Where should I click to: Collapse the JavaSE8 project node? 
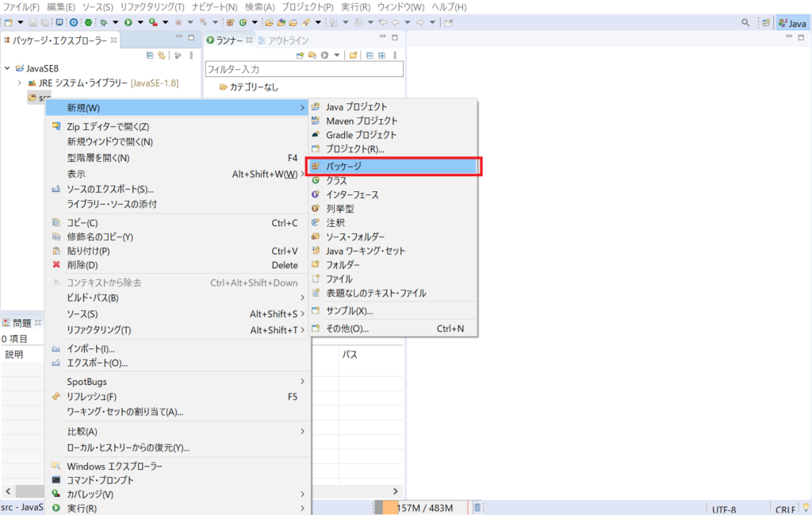coord(6,68)
